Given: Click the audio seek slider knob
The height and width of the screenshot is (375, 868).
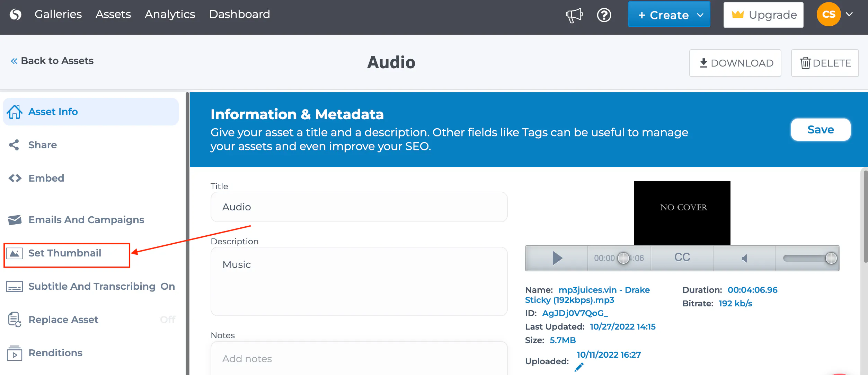Looking at the screenshot, I should pos(623,258).
